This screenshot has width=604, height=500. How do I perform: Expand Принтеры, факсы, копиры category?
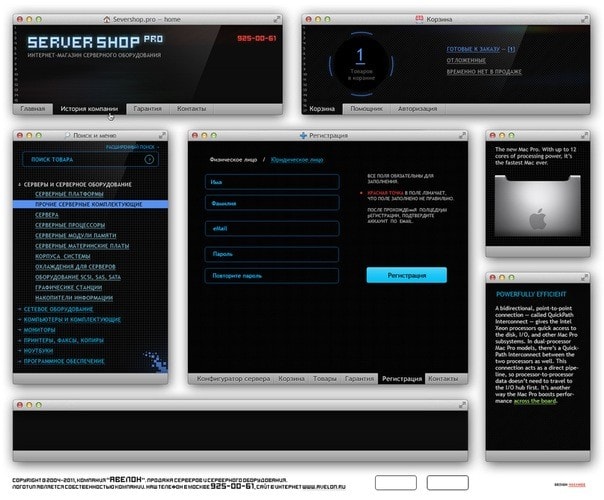click(x=19, y=341)
